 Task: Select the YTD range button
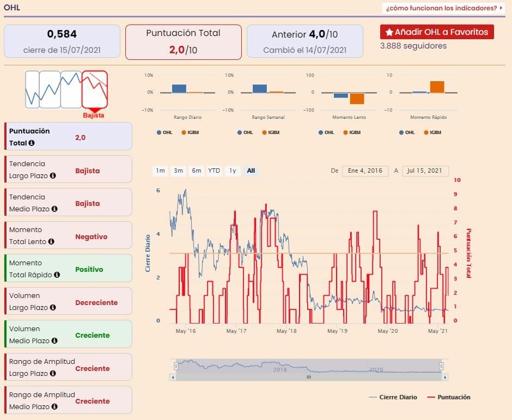[214, 171]
